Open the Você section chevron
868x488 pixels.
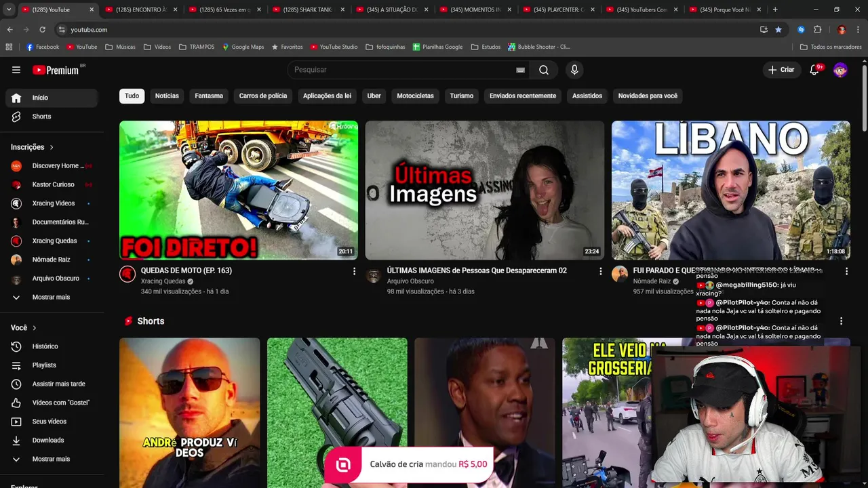34,328
